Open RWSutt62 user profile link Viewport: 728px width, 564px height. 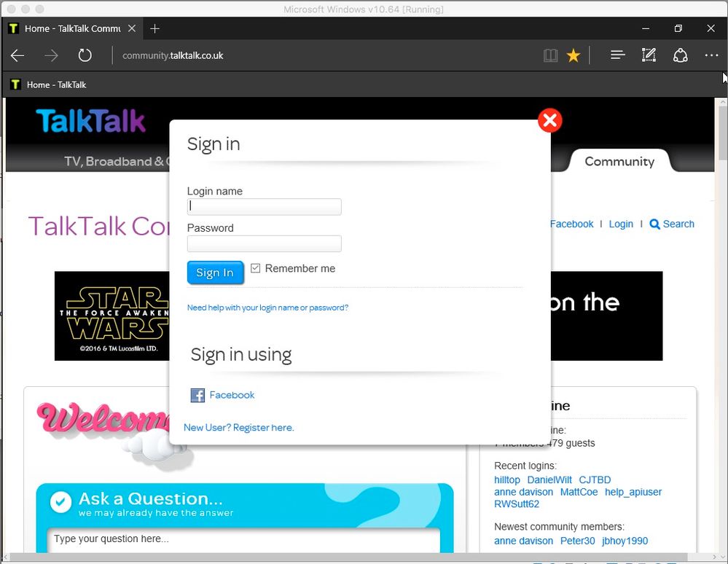coord(516,504)
